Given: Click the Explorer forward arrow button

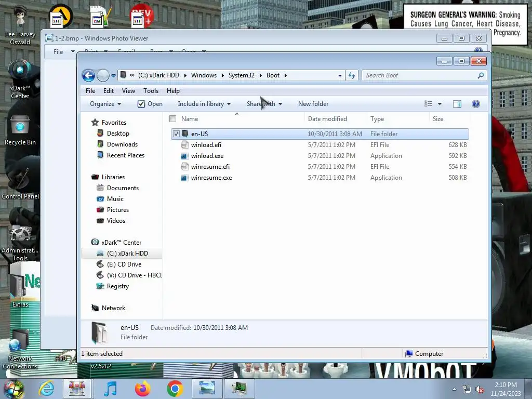Looking at the screenshot, I should click(x=103, y=75).
